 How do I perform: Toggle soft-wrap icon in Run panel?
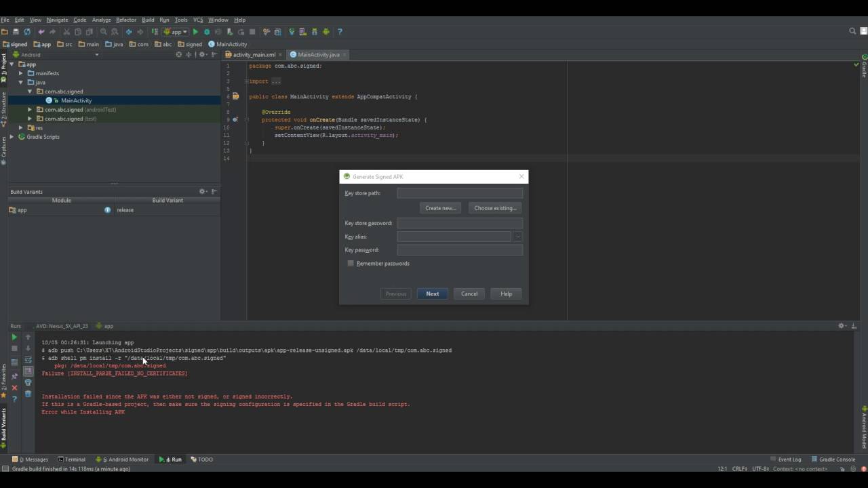click(x=28, y=360)
